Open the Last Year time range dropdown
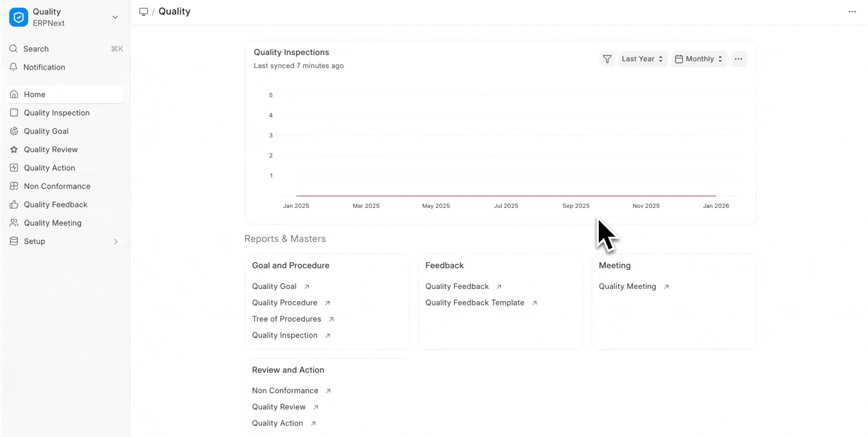Viewport: 868px width, 437px height. (642, 59)
